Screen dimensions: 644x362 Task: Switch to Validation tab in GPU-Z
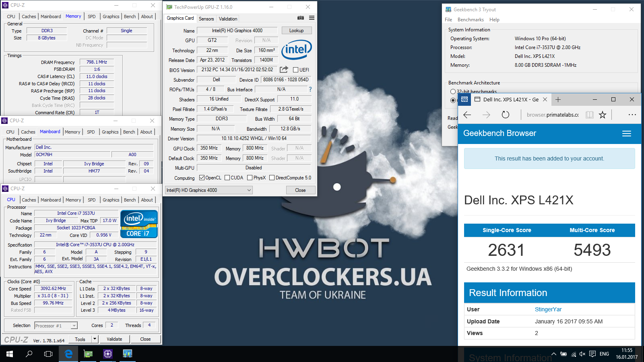click(x=228, y=19)
